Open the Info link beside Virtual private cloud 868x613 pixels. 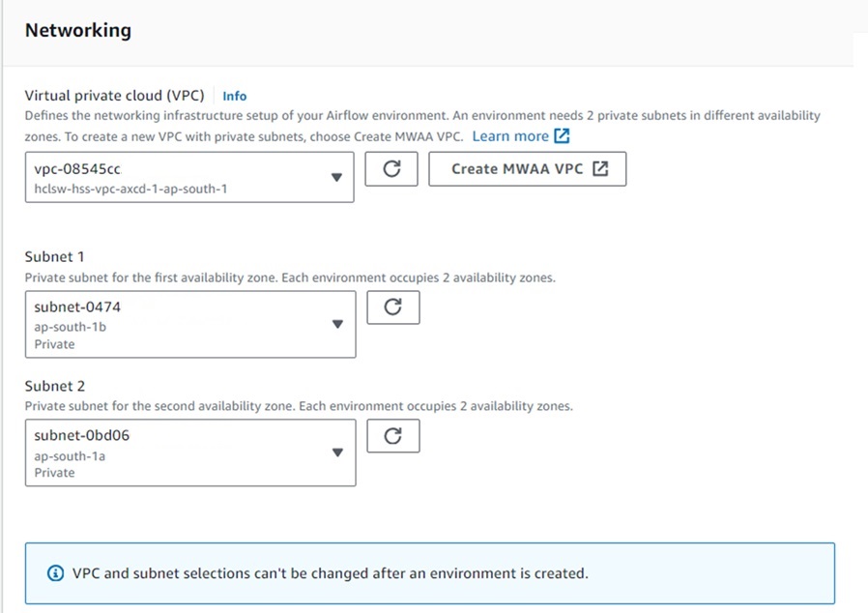pos(234,96)
